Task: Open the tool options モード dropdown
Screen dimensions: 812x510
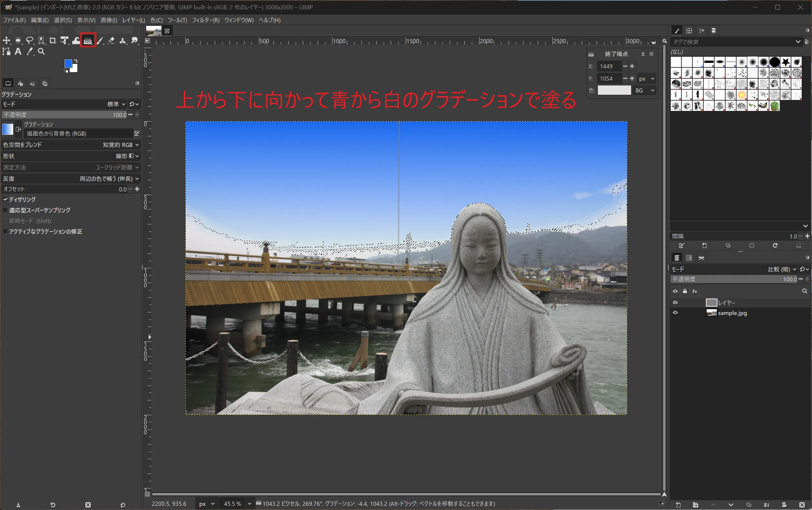Action: click(64, 104)
